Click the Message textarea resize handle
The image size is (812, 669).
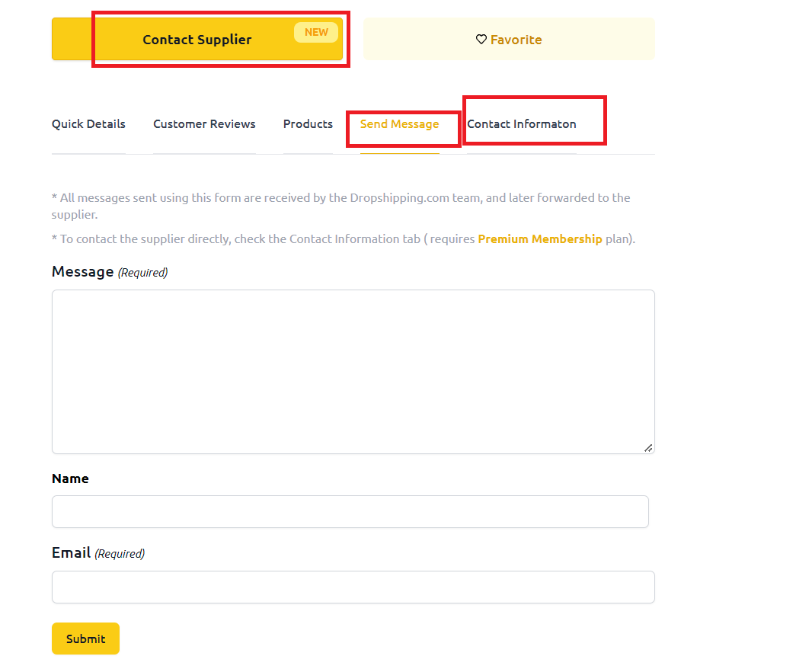[647, 448]
